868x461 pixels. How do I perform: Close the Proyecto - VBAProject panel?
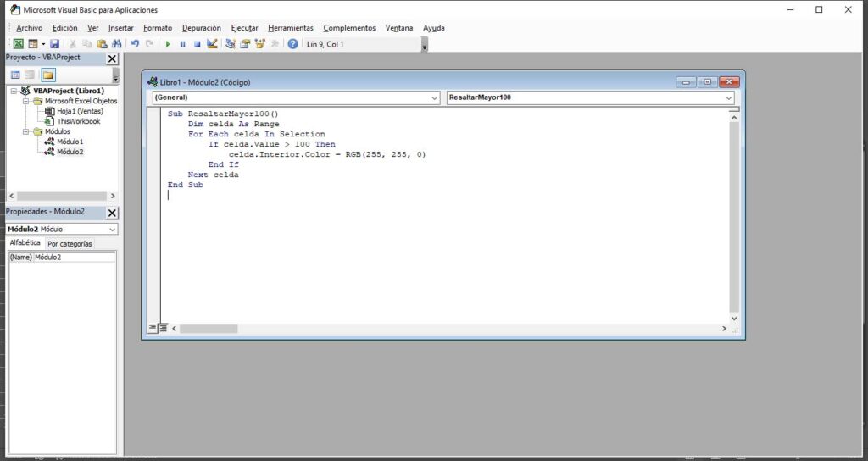point(112,58)
